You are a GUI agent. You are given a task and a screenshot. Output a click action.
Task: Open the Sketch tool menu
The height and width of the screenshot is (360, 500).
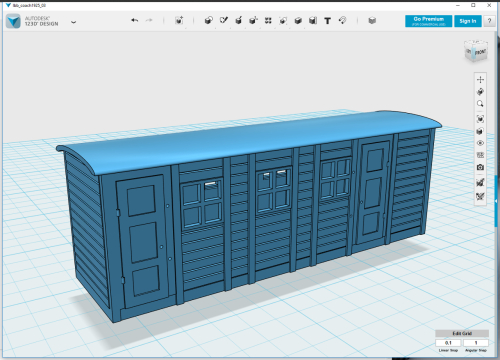click(224, 20)
